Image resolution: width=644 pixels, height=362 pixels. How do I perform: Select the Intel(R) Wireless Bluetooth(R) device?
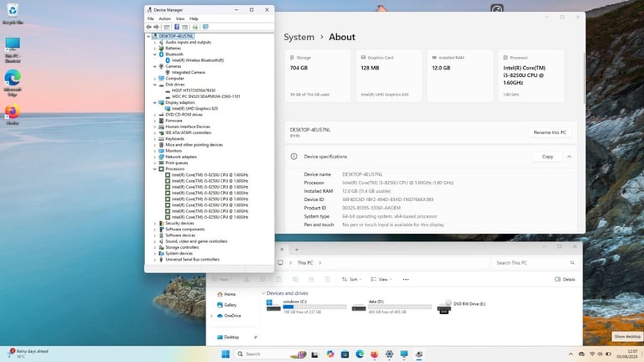(x=198, y=60)
